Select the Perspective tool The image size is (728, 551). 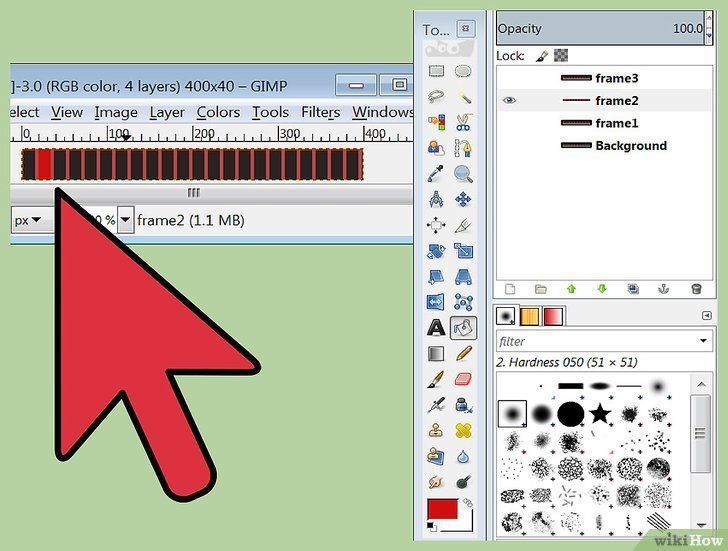point(463,277)
